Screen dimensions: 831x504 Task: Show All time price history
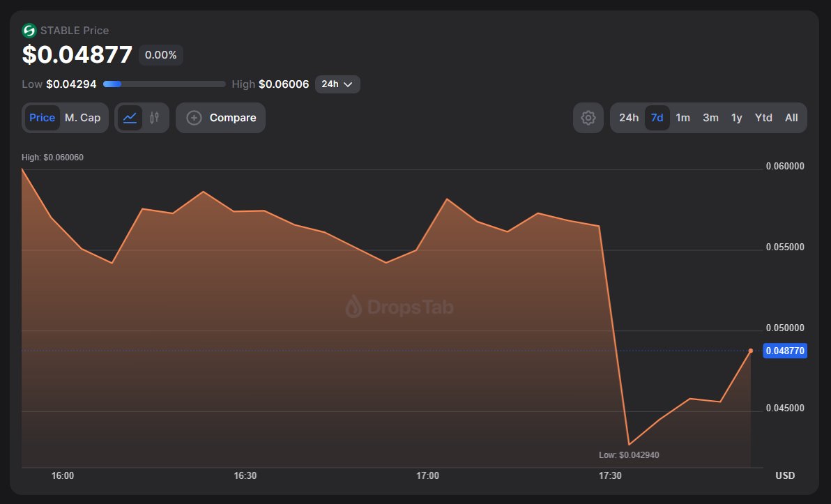point(791,118)
